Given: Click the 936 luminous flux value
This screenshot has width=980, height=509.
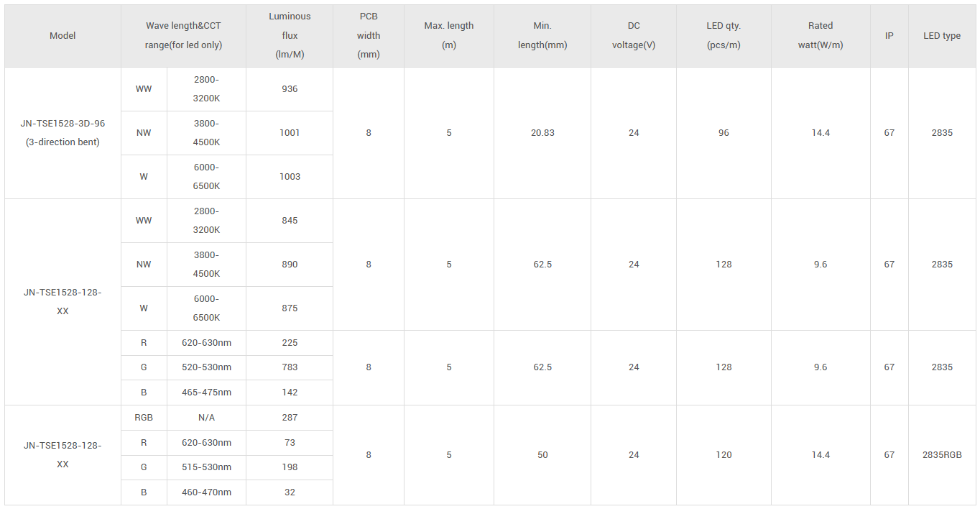Looking at the screenshot, I should [x=290, y=89].
